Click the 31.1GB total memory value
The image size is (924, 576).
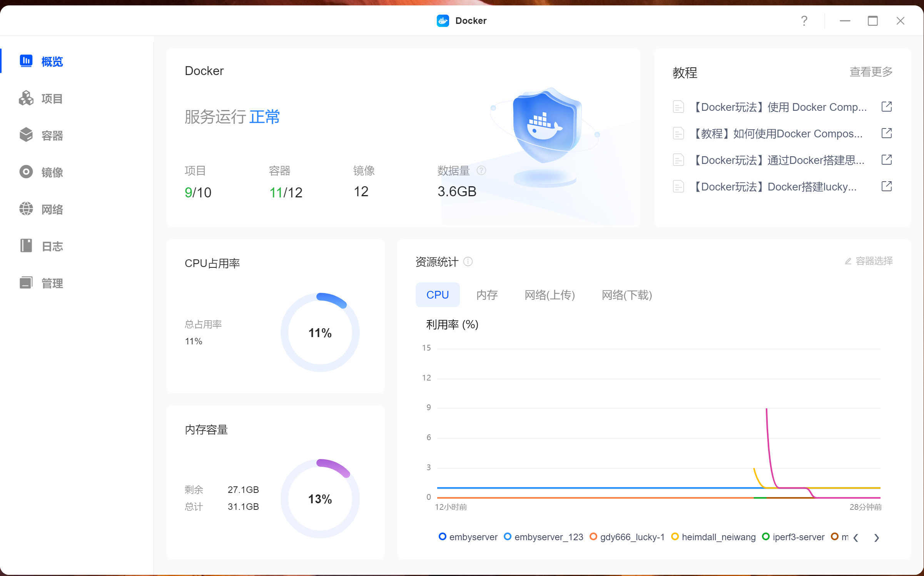(x=243, y=506)
